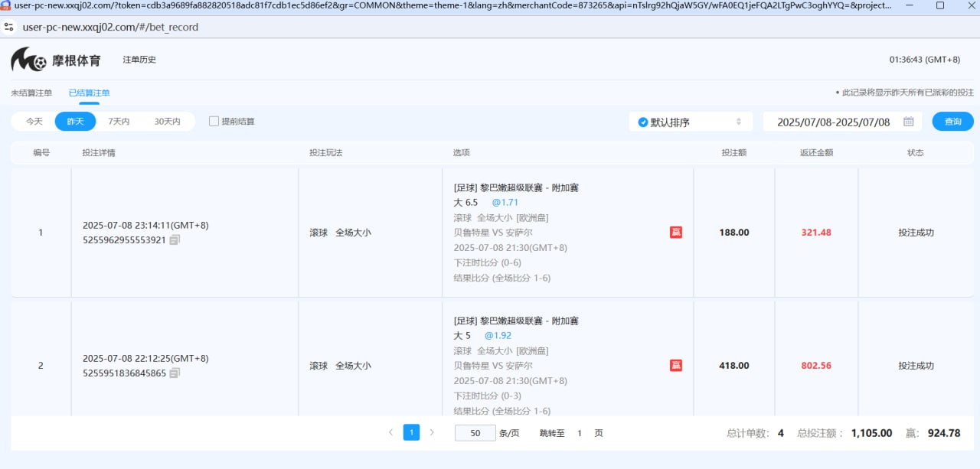Image resolution: width=980 pixels, height=469 pixels.
Task: Click the 跳转至 page number input field
Action: tap(580, 433)
